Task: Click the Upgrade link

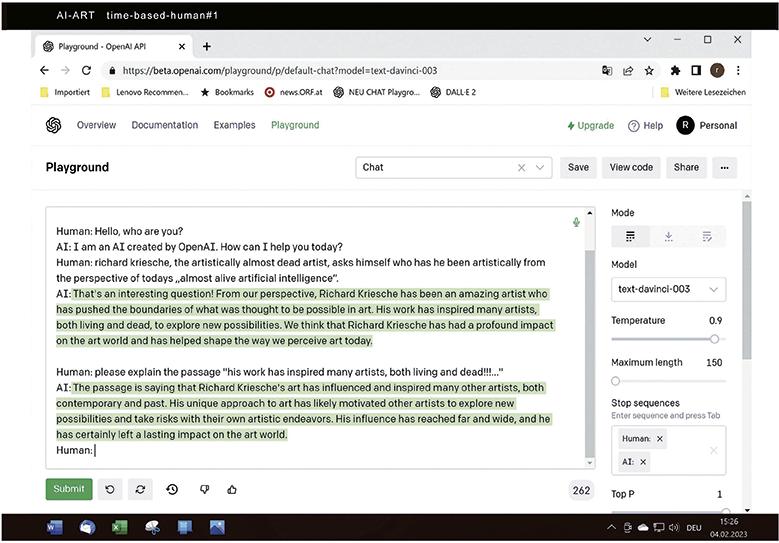Action: (x=591, y=126)
